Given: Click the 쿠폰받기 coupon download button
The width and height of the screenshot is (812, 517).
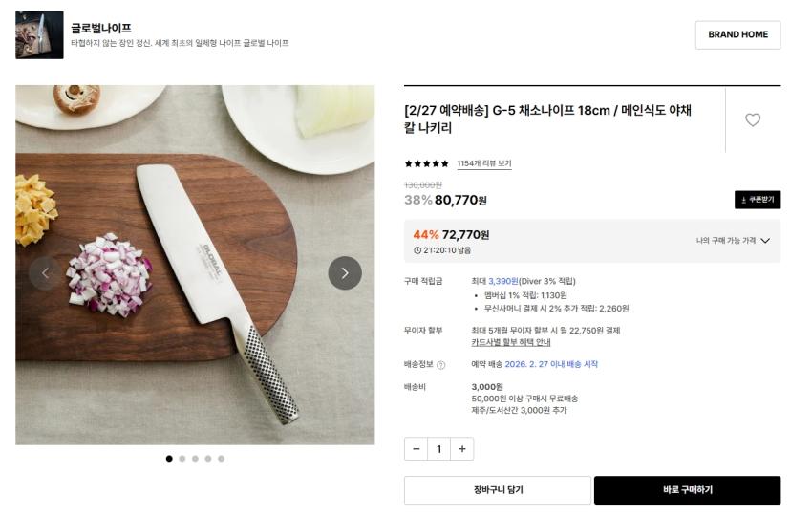Looking at the screenshot, I should [x=758, y=200].
